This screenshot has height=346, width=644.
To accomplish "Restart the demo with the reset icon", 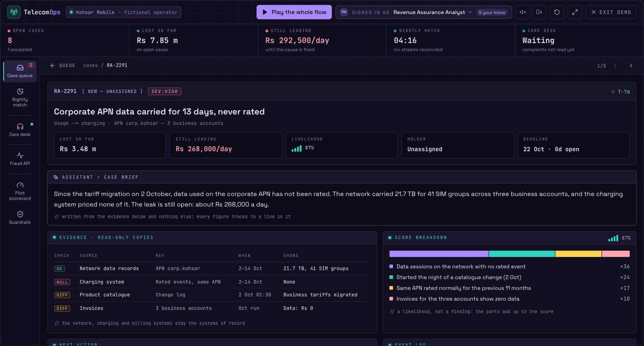I will (557, 12).
